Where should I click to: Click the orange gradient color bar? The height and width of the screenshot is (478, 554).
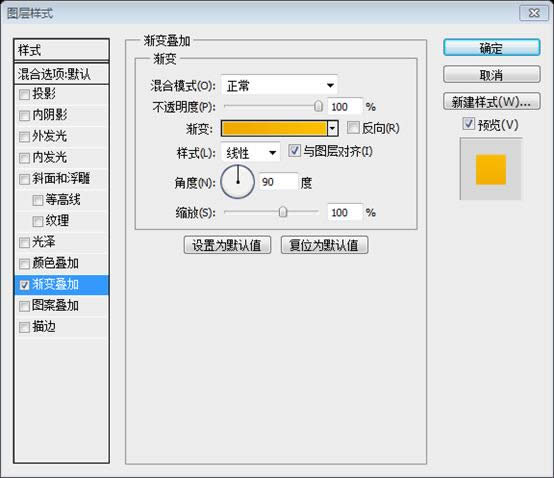[x=274, y=128]
